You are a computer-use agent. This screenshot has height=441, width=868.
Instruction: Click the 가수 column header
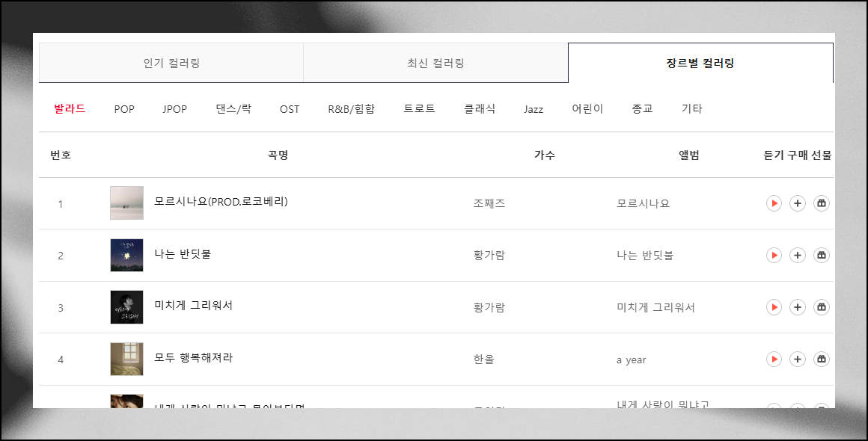click(x=545, y=155)
